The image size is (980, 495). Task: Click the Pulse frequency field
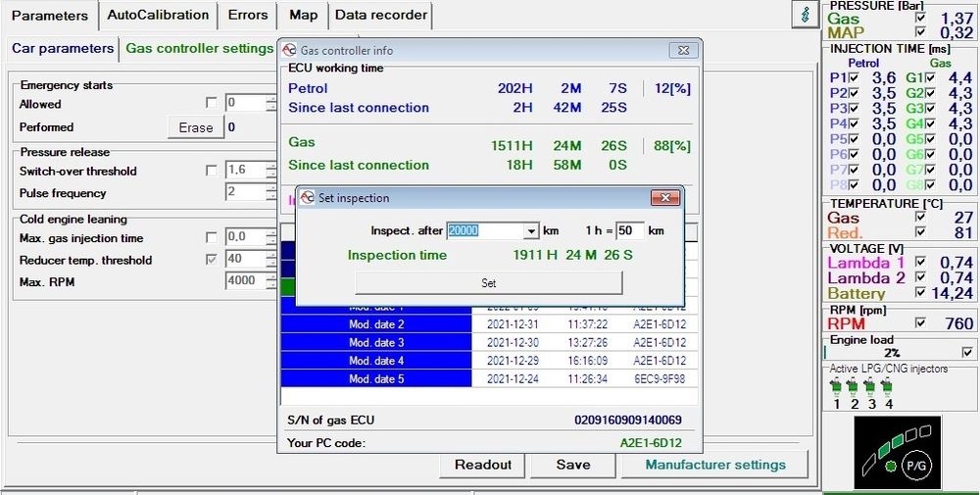click(x=250, y=192)
